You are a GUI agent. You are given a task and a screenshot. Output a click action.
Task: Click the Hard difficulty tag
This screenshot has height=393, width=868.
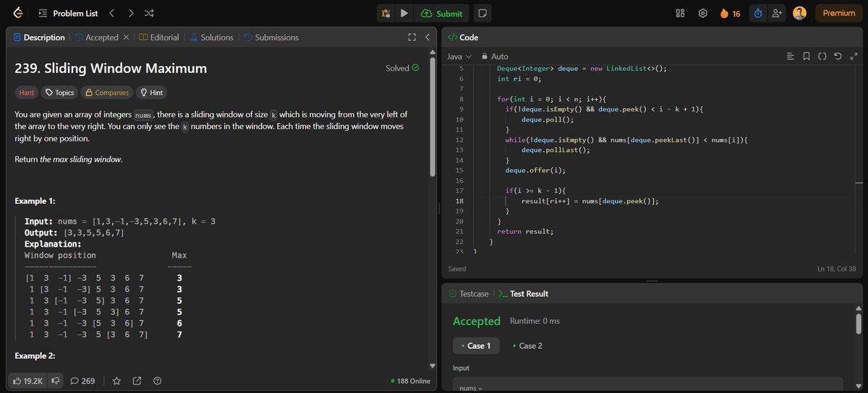[x=26, y=93]
